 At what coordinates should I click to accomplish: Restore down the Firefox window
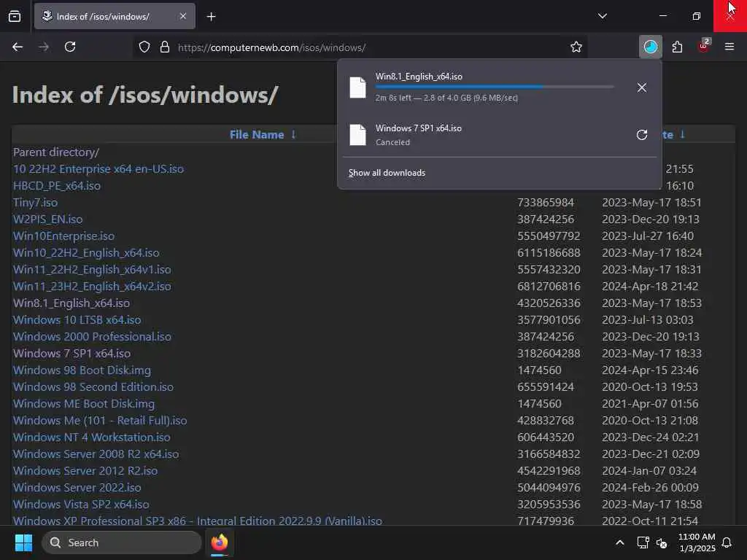[697, 16]
